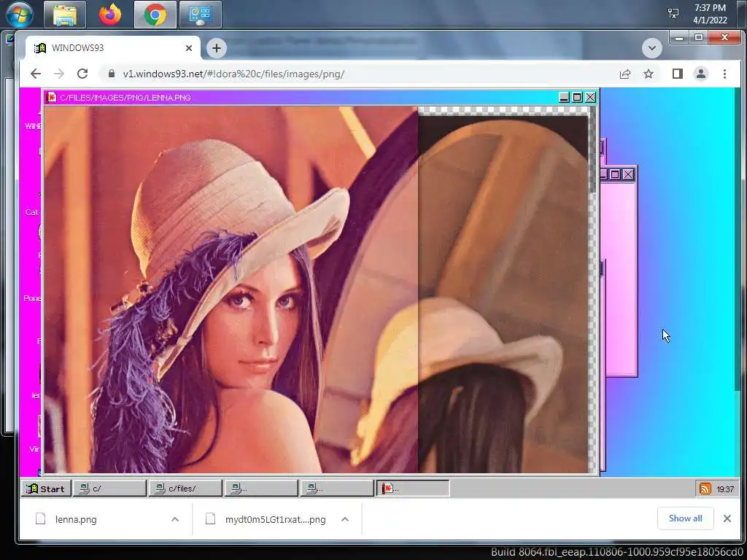Click the Lenna image in the viewer

(x=317, y=289)
